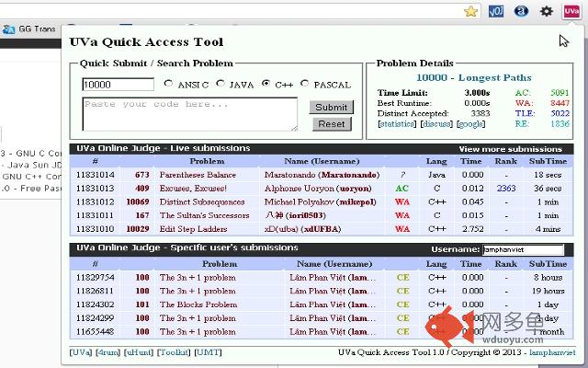Click the AC verdict for Excuses, Excuses!
The height and width of the screenshot is (368, 588).
(402, 189)
